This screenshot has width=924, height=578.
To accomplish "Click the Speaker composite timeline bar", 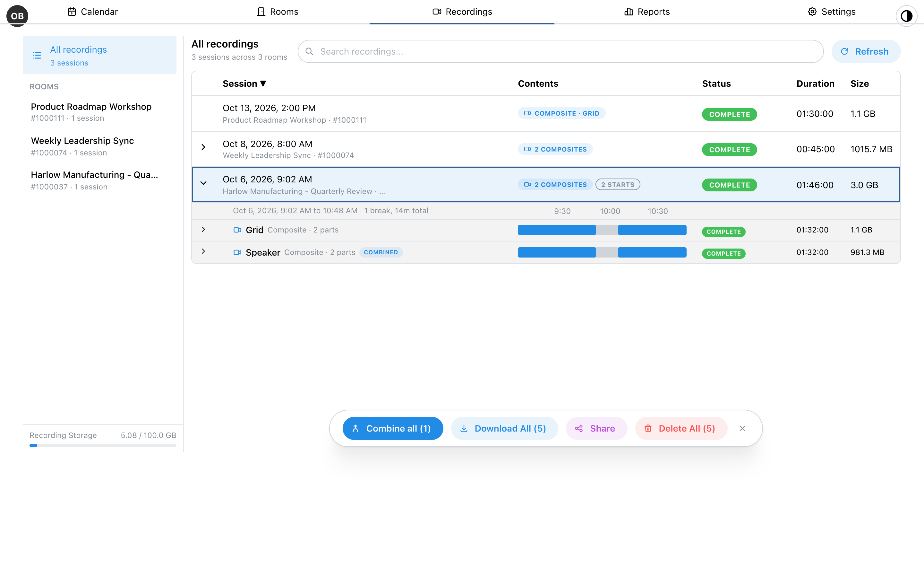I will [602, 253].
